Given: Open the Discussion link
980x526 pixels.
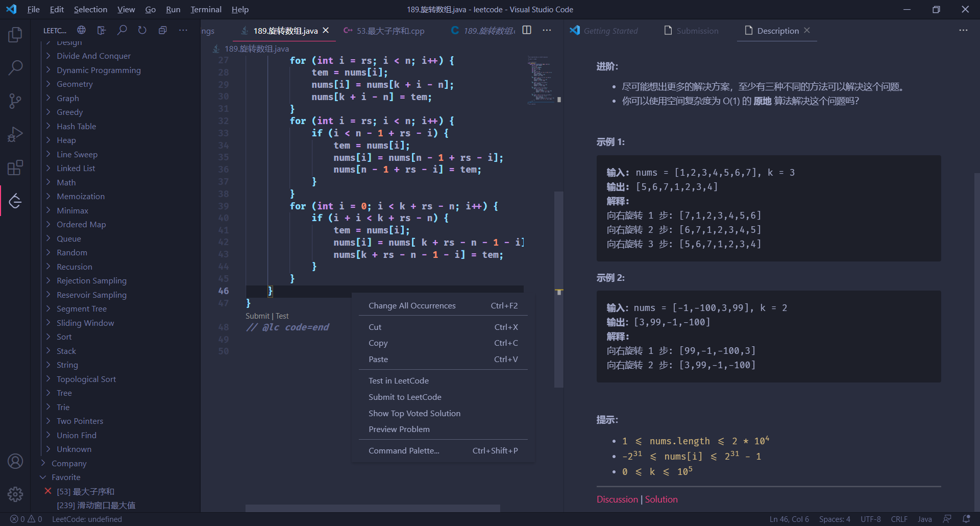Looking at the screenshot, I should click(617, 499).
